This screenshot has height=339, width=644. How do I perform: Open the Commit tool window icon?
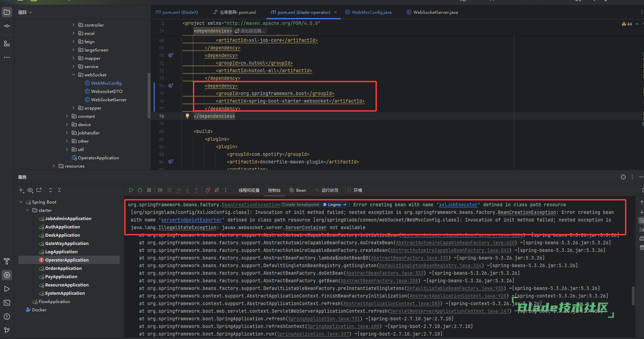pos(7,26)
